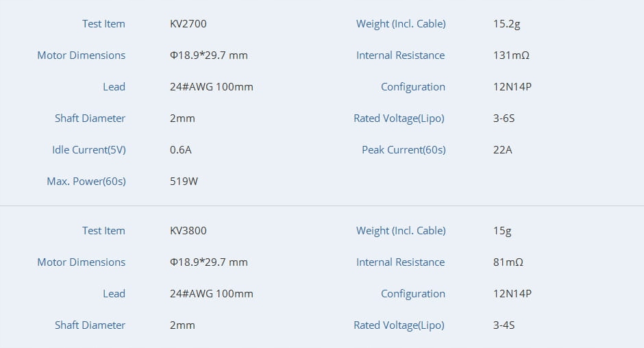Image resolution: width=644 pixels, height=348 pixels.
Task: Click the 81mΩ internal resistance value
Action: (508, 262)
